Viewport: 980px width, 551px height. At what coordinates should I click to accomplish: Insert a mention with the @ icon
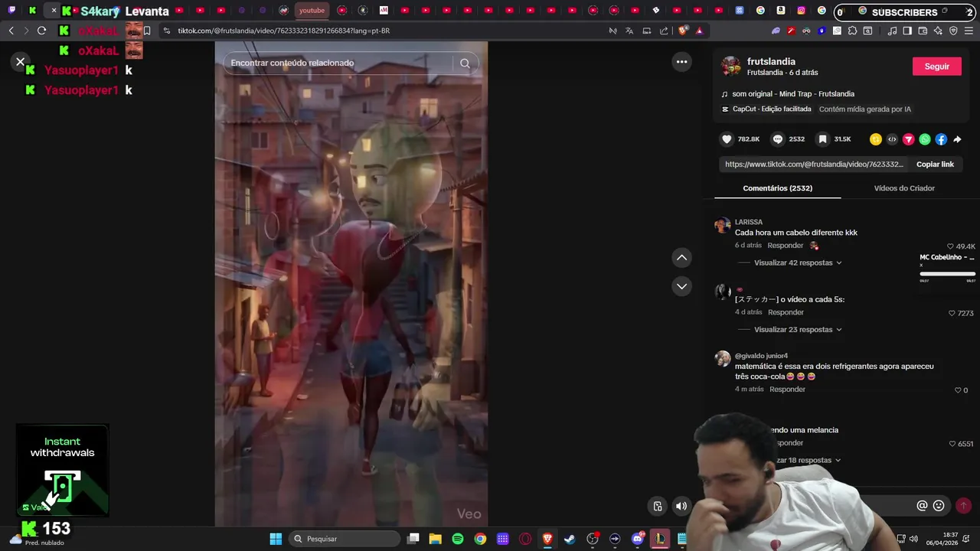[x=922, y=506]
